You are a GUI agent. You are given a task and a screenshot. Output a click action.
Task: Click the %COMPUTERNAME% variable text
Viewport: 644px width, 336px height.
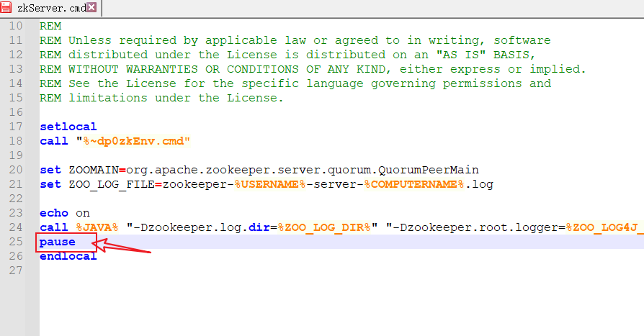[x=413, y=184]
